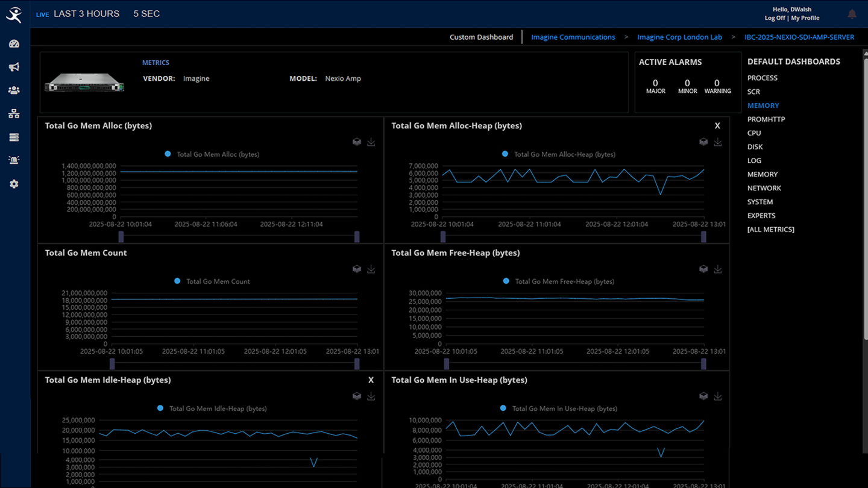Click right range handle of Alloc-Heap chart
This screenshot has width=868, height=488.
click(704, 237)
